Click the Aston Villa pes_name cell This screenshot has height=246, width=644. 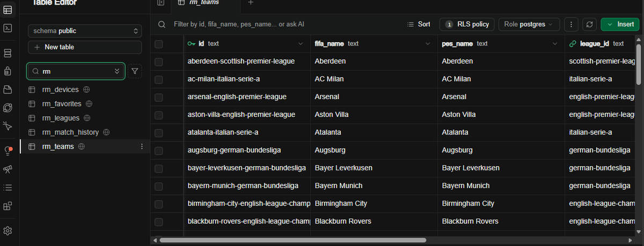click(x=501, y=115)
